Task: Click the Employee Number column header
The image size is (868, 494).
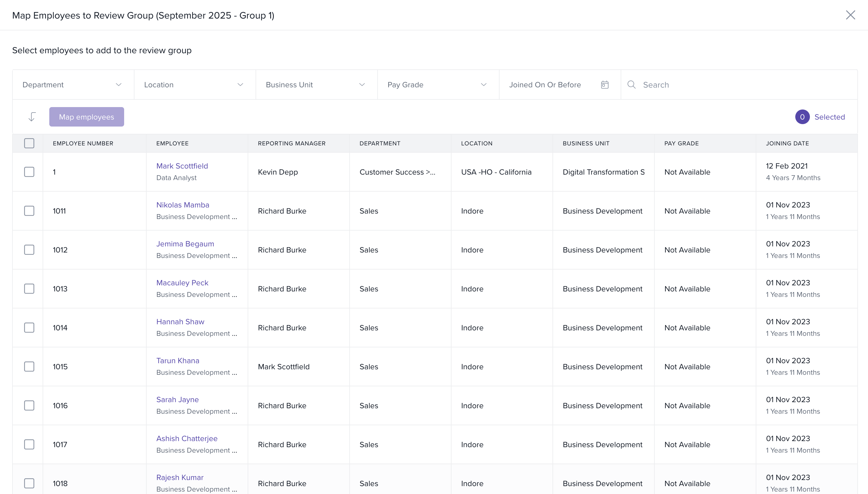Action: point(83,143)
